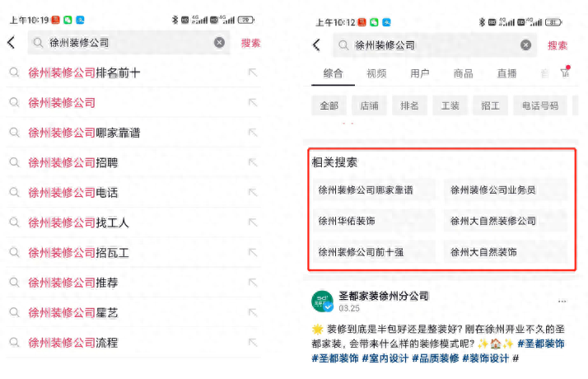Tap red 搜索 button on left screen
The image size is (588, 379).
pyautogui.click(x=250, y=43)
